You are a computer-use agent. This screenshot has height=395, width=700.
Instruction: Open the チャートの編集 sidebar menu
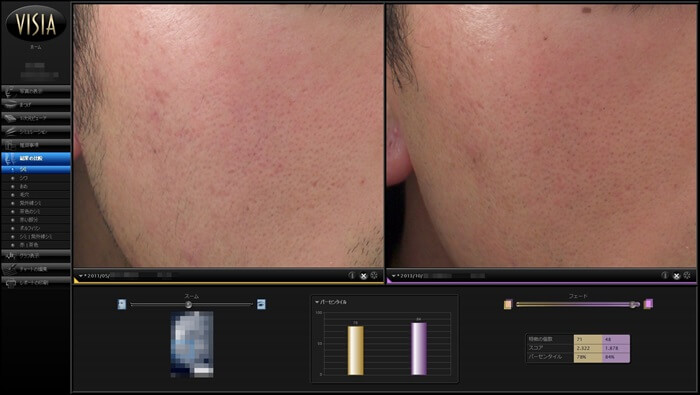[36, 269]
